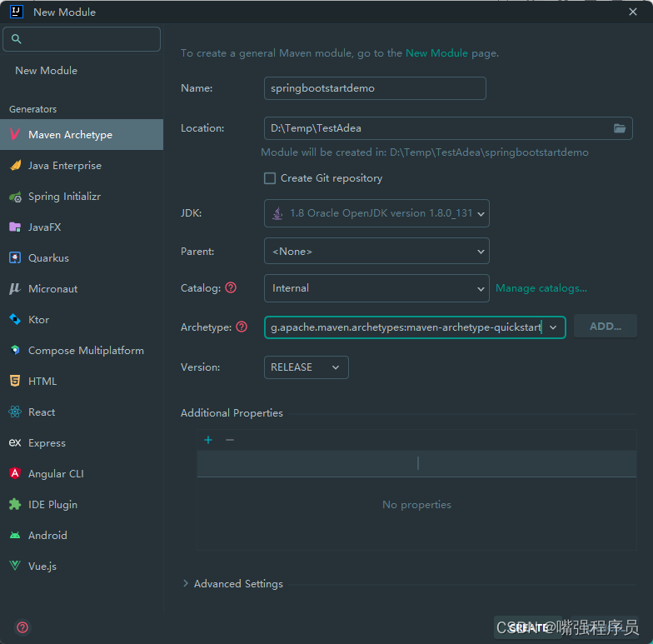Select the Micronaut icon
The image size is (653, 644).
pyautogui.click(x=15, y=288)
